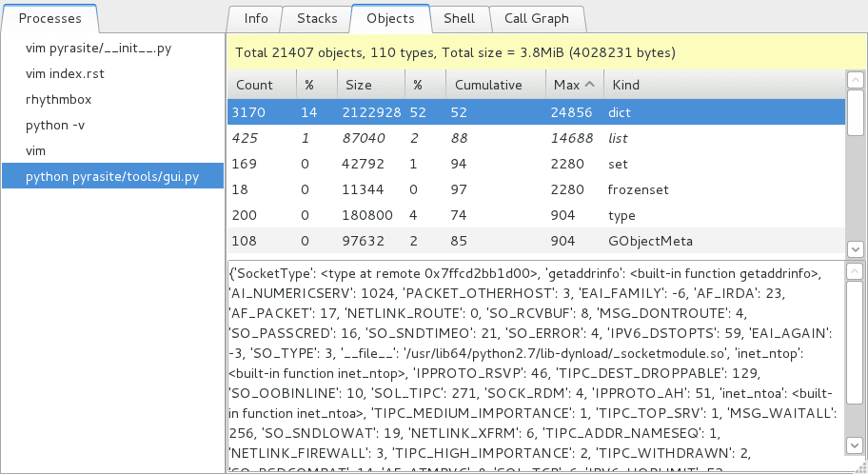This screenshot has height=474, width=868.
Task: Click the total objects summary banner
Action: (x=546, y=52)
